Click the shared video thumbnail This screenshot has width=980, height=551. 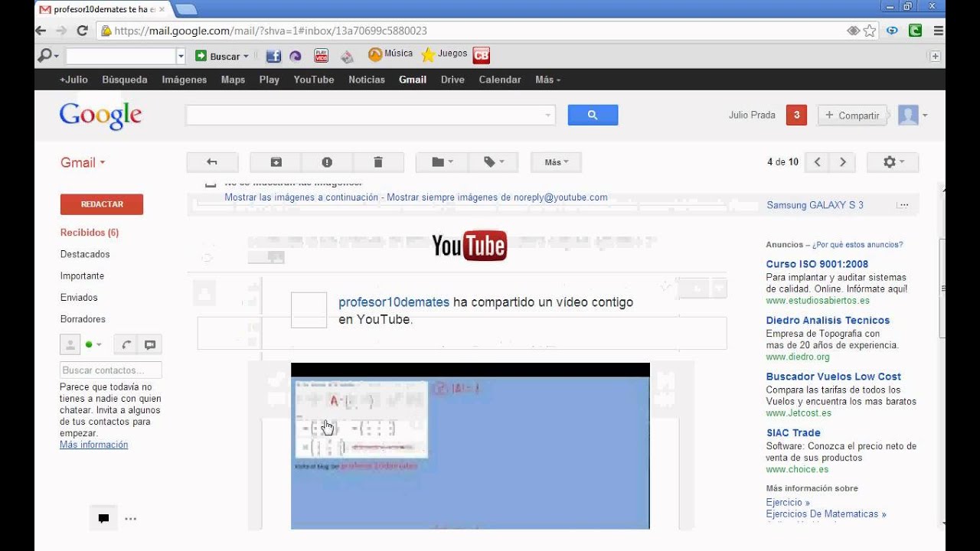pyautogui.click(x=470, y=446)
